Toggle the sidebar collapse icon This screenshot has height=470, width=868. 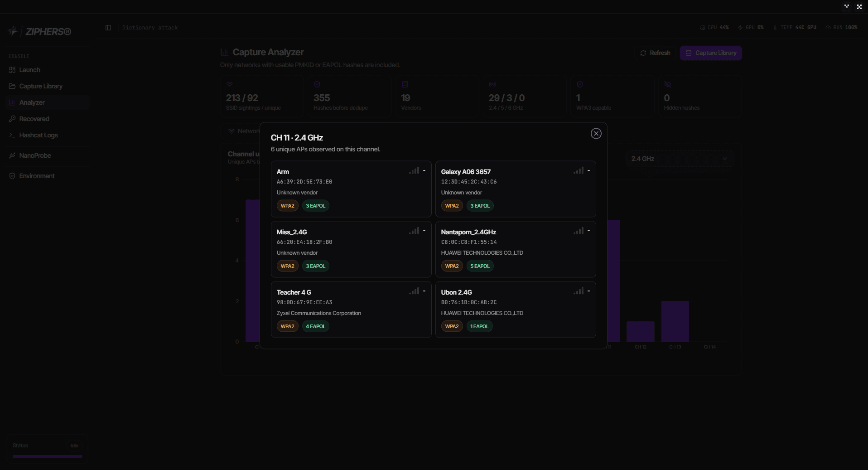108,28
